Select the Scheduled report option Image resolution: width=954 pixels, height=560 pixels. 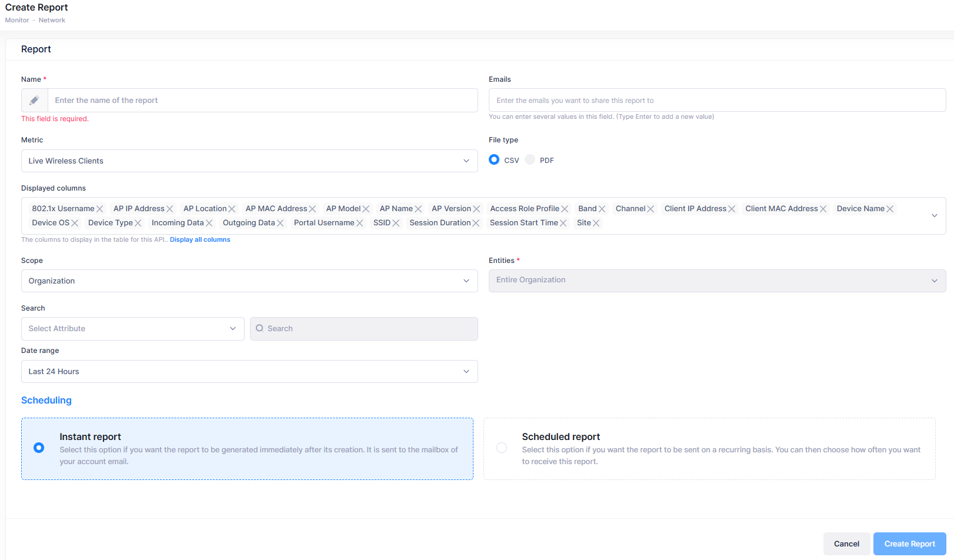click(502, 448)
